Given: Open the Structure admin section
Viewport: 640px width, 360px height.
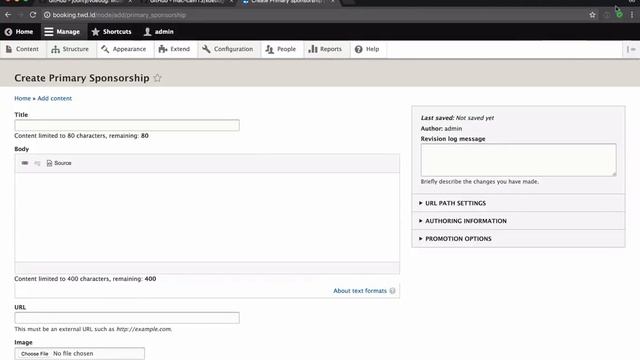Looking at the screenshot, I should pyautogui.click(x=70, y=49).
